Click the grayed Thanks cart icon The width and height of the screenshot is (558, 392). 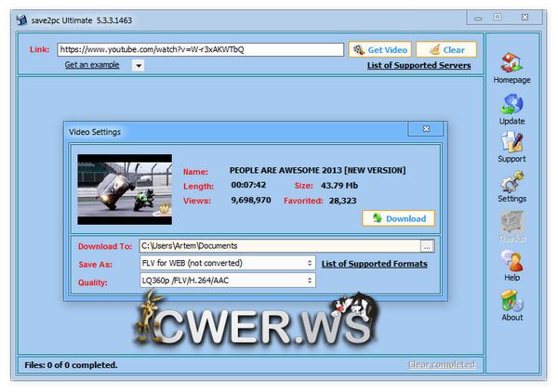[511, 221]
